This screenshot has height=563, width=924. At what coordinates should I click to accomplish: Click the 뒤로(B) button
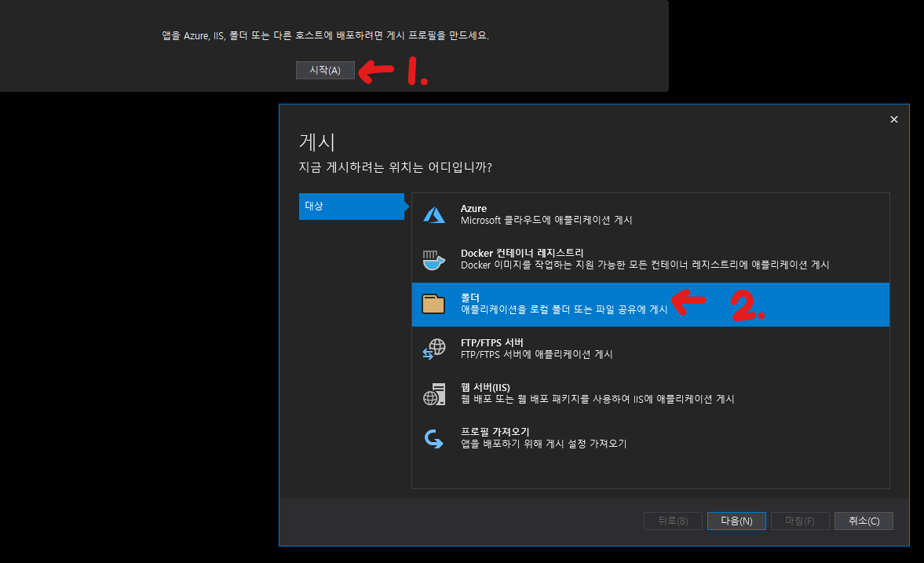tap(672, 521)
